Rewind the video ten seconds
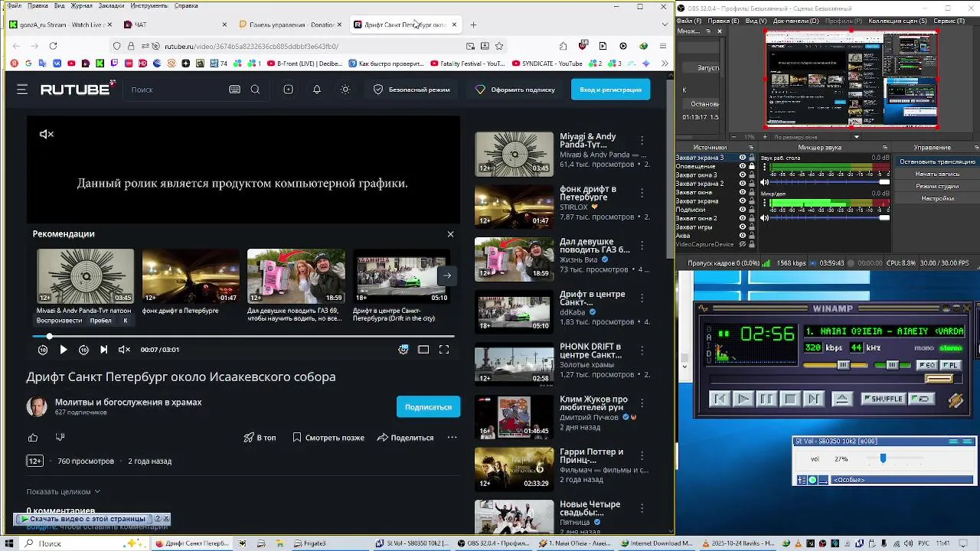 43,350
